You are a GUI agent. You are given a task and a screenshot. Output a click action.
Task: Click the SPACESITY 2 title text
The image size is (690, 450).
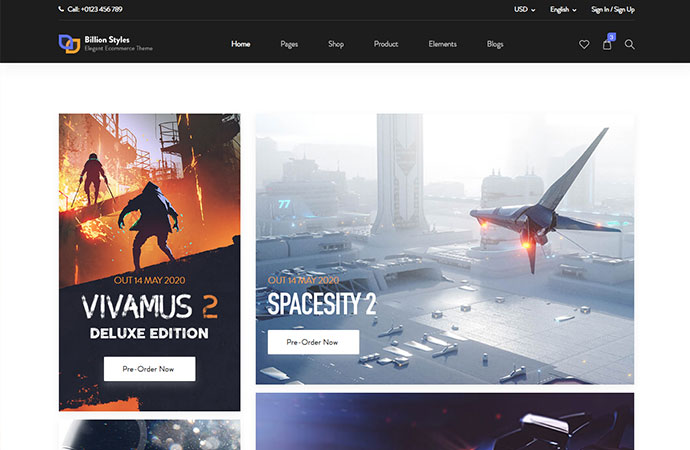pyautogui.click(x=322, y=304)
